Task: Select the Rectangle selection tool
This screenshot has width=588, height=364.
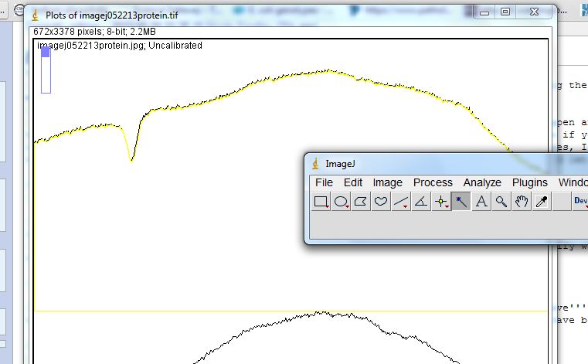Action: pos(321,202)
